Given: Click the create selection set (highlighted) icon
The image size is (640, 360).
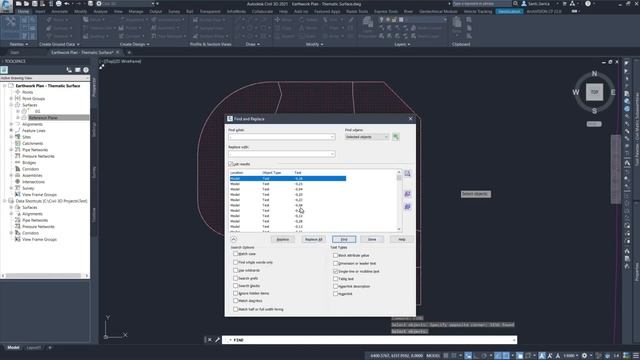Looking at the screenshot, I should [x=407, y=194].
